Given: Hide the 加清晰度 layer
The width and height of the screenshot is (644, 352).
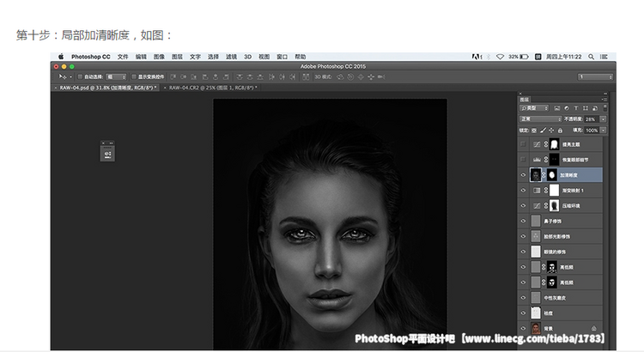Looking at the screenshot, I should click(524, 174).
